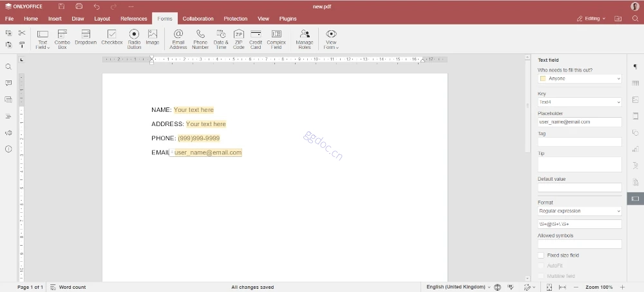The height and width of the screenshot is (292, 644).
Task: Open the File menu
Action: point(9,19)
